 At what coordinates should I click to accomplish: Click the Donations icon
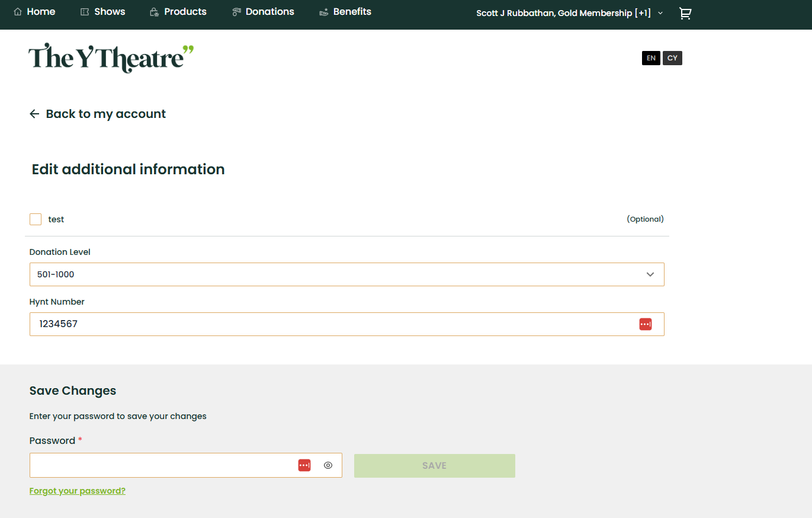tap(236, 12)
